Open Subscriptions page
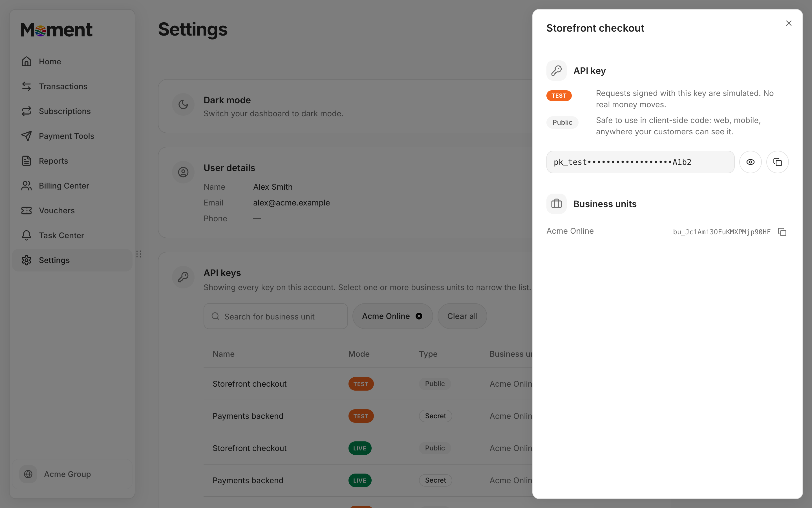This screenshot has height=508, width=812. pyautogui.click(x=72, y=111)
